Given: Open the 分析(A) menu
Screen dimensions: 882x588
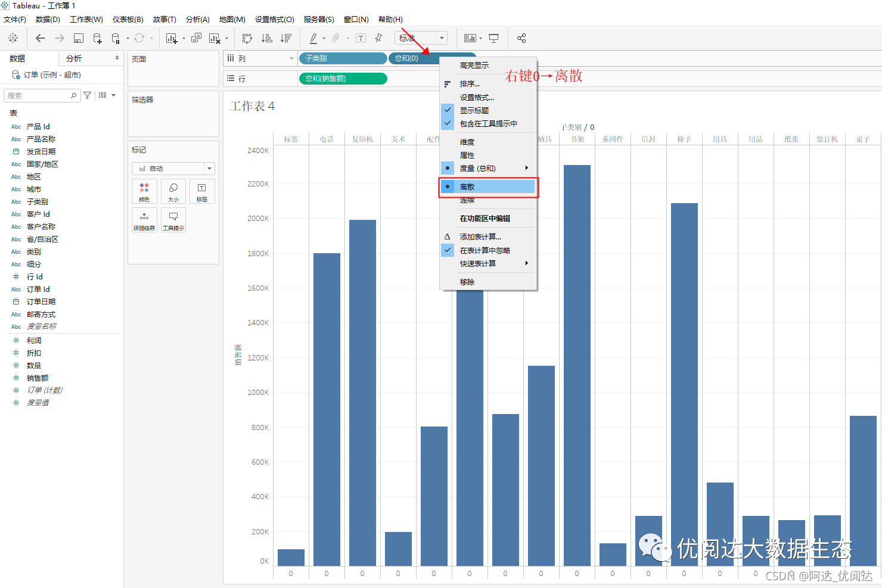Looking at the screenshot, I should coord(197,19).
